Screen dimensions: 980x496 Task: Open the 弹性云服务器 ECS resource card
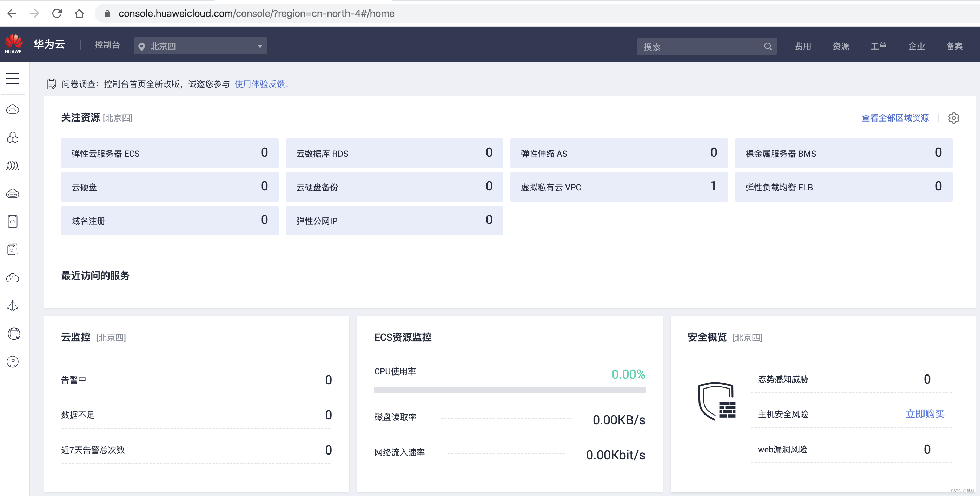[170, 154]
